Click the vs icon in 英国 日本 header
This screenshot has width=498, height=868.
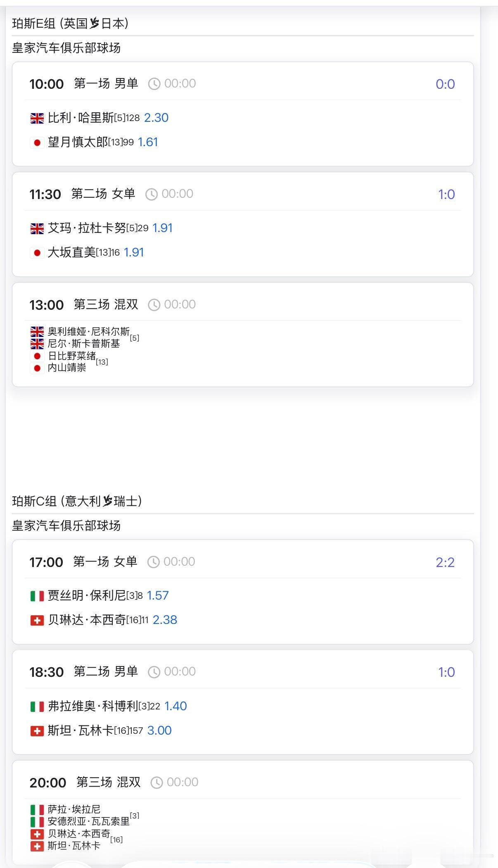(x=95, y=24)
